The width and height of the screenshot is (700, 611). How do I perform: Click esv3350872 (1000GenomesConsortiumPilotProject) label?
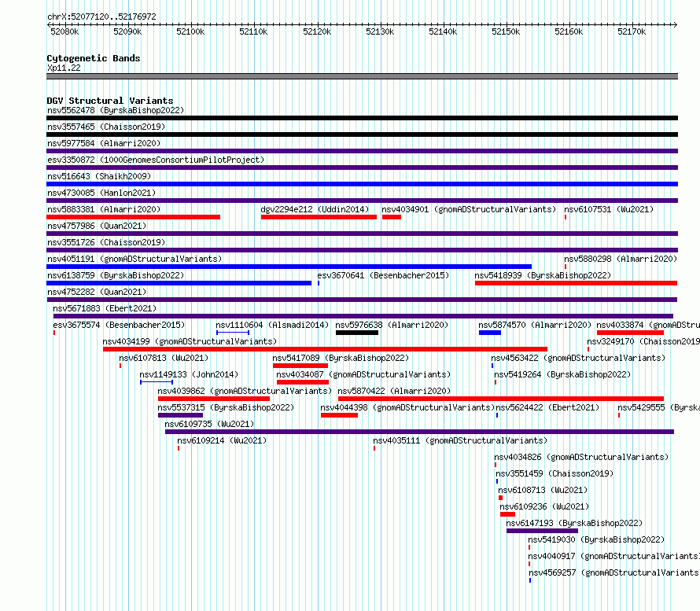156,160
